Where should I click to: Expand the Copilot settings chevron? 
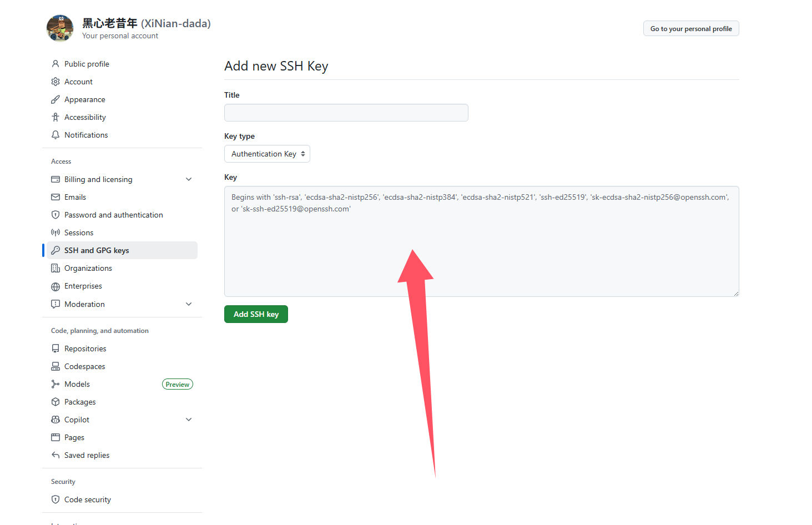click(189, 420)
